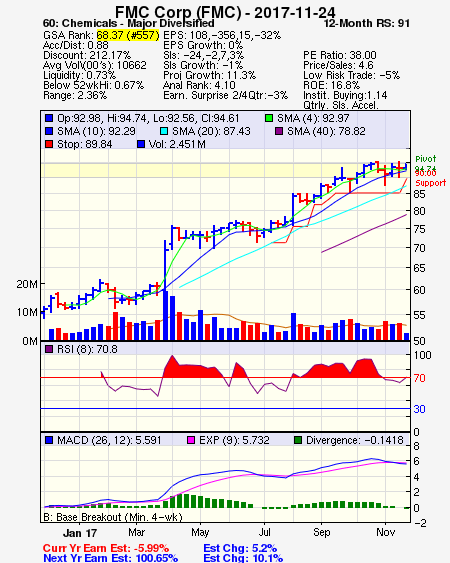Click the Range: 2.36% text
Viewport: 450px width, 563px height.
click(x=75, y=96)
